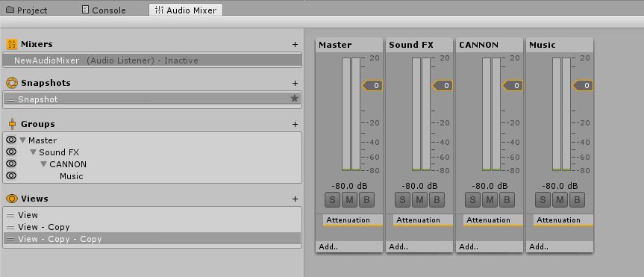Select Attenuation effect on Music

[563, 220]
